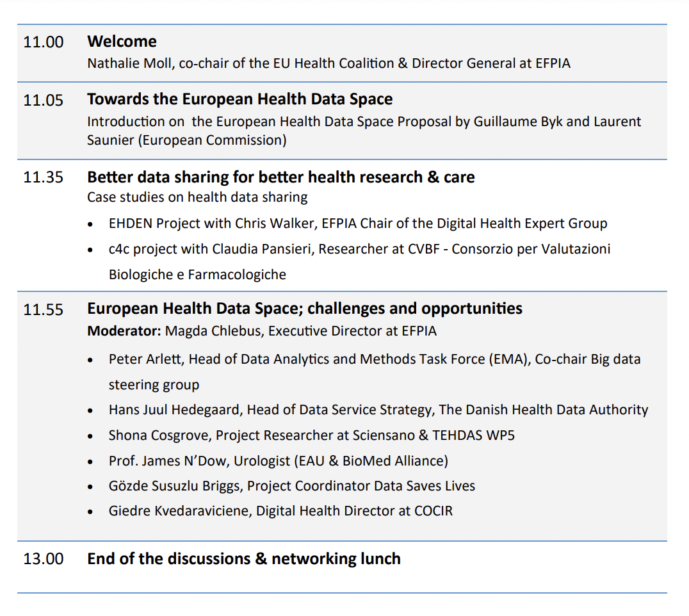Click the 11.55 time label
Image resolution: width=689 pixels, height=616 pixels.
(44, 310)
